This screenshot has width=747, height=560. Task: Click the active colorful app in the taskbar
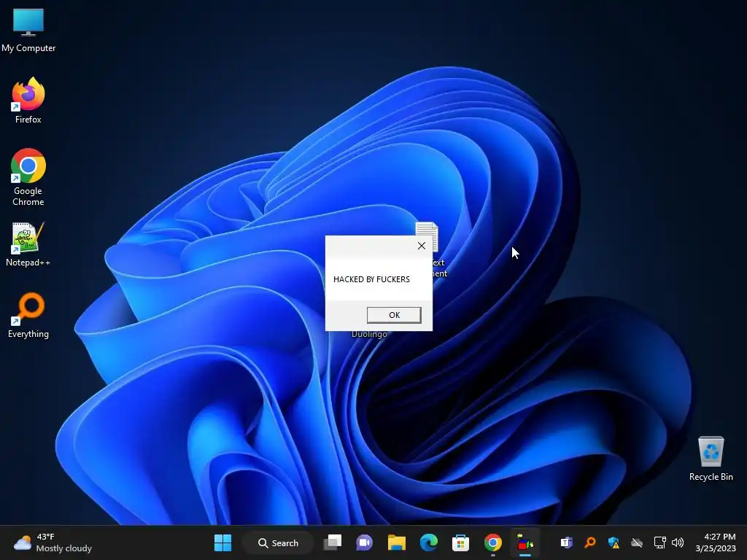pos(525,542)
